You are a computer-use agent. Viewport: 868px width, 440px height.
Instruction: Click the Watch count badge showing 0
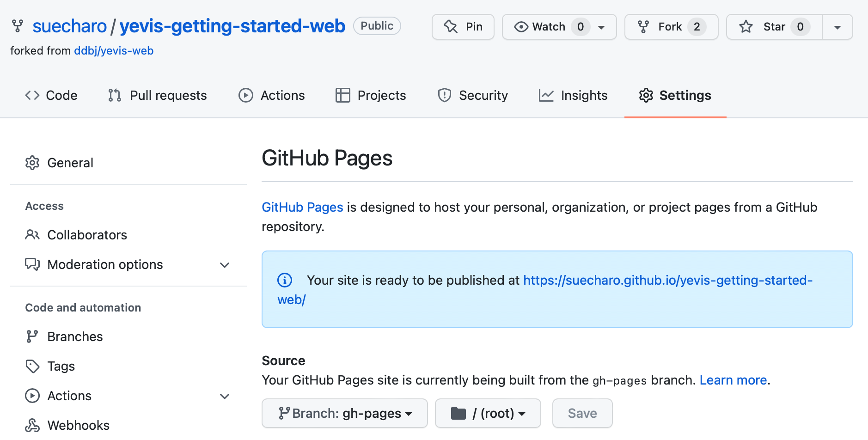(581, 27)
